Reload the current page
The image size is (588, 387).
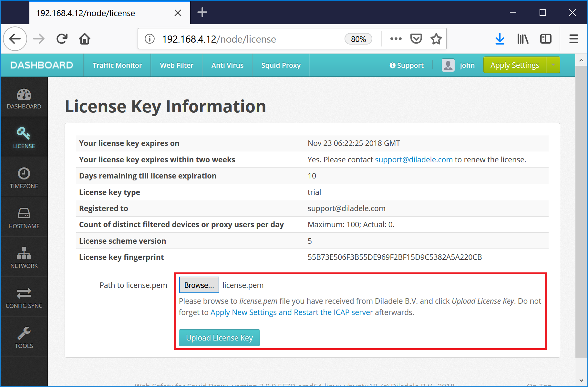pyautogui.click(x=62, y=39)
